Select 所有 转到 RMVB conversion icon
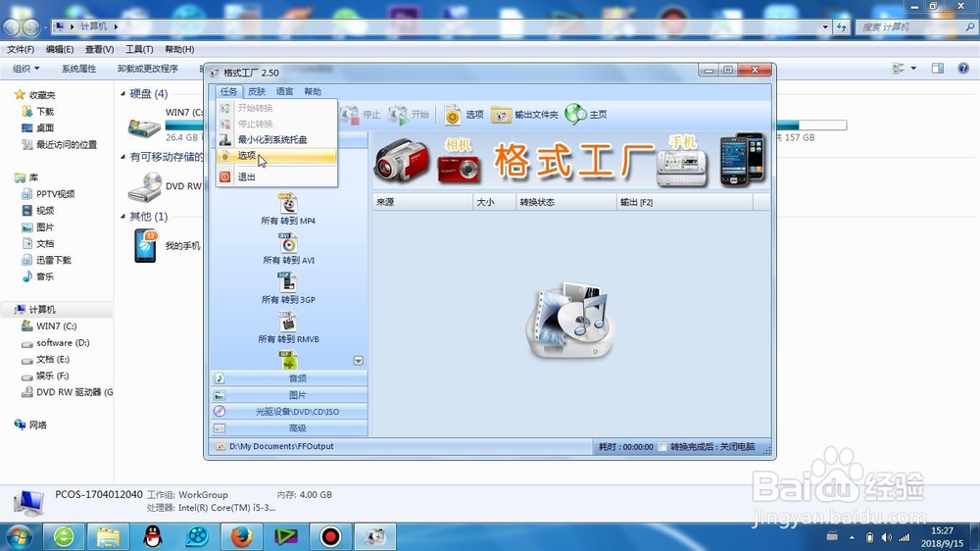Viewport: 980px width, 551px height. 288,327
